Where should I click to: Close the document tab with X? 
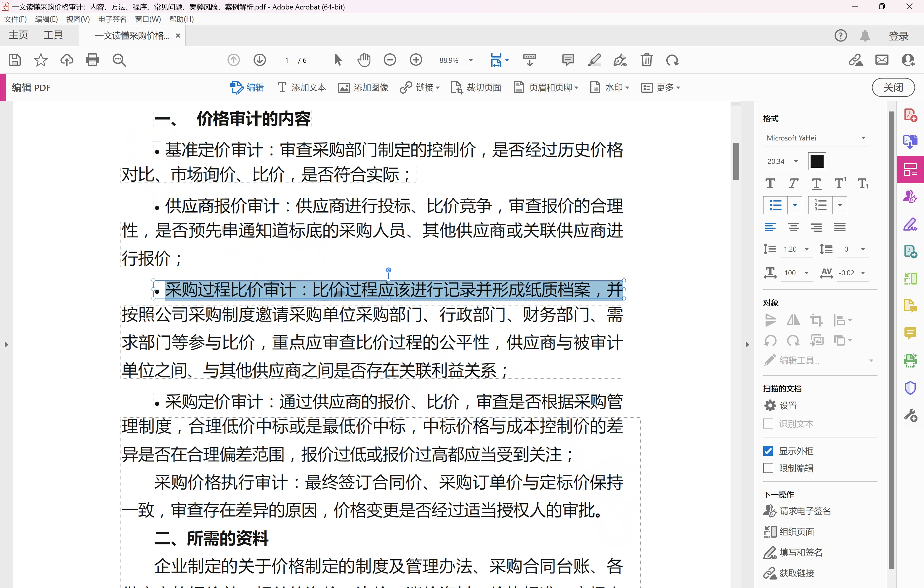click(x=178, y=36)
